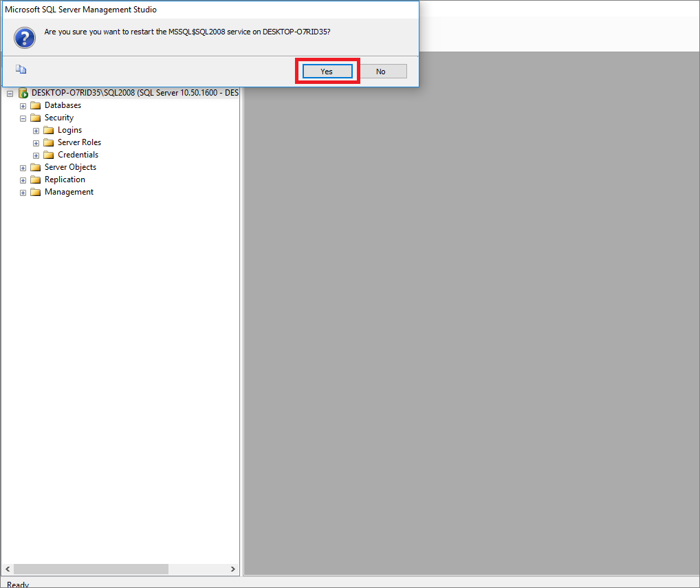Expand the Management node
The height and width of the screenshot is (588, 700).
(23, 193)
